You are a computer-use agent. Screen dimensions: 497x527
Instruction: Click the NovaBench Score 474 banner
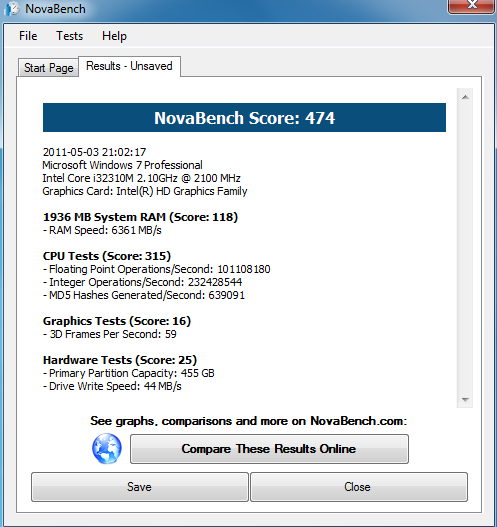click(x=244, y=118)
